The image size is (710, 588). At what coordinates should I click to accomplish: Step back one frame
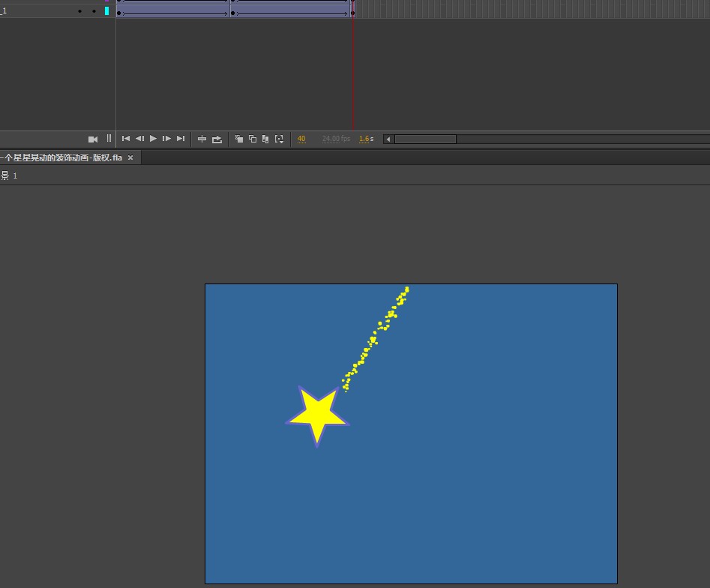coord(139,139)
